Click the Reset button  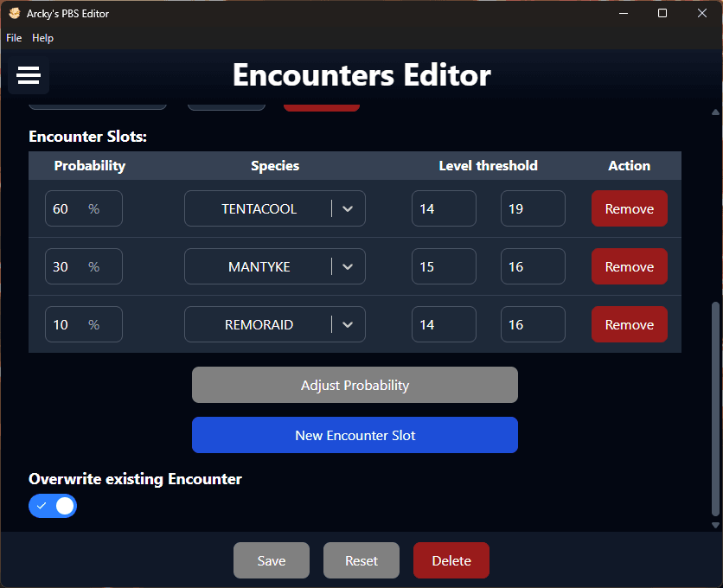[x=361, y=561]
